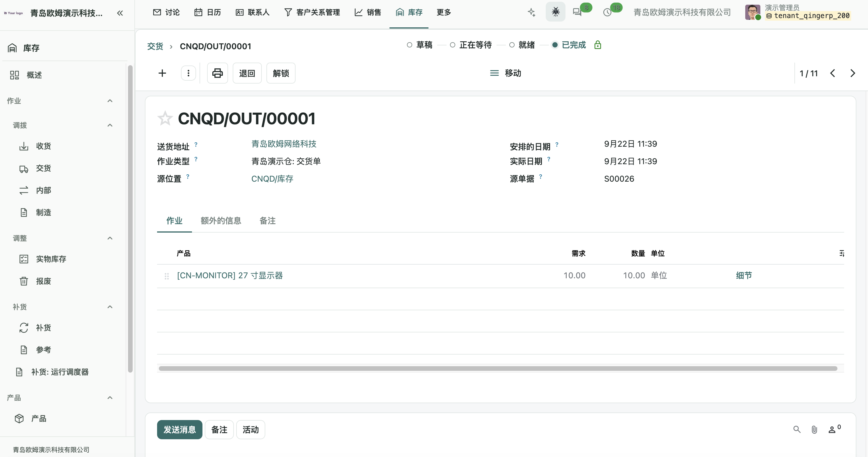
Task: Create new record with the plus icon
Action: tap(162, 73)
